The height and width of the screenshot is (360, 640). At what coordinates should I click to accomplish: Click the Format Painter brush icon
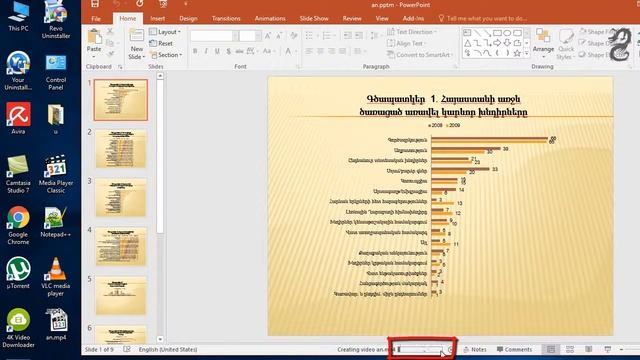click(110, 54)
